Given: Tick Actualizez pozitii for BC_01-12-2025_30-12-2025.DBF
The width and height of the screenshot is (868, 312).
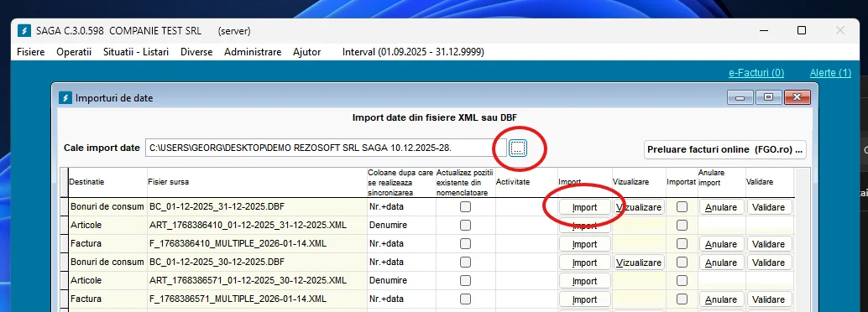Looking at the screenshot, I should click(x=466, y=263).
